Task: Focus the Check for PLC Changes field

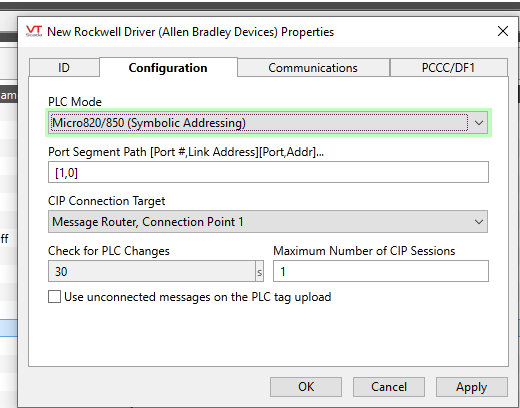Action: (x=152, y=271)
